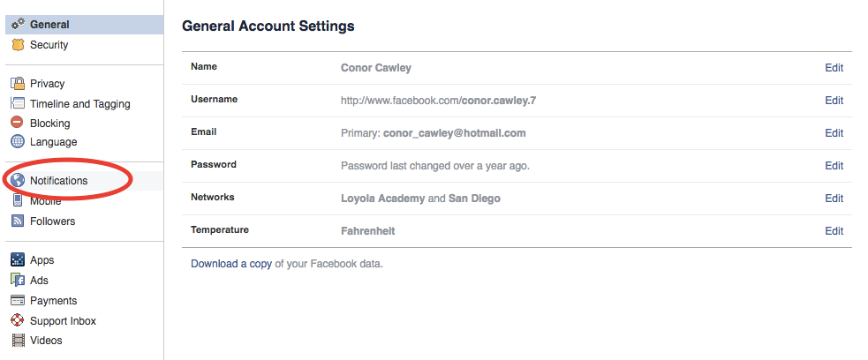
Task: Click the Support Inbox lifebuoy icon
Action: (18, 321)
